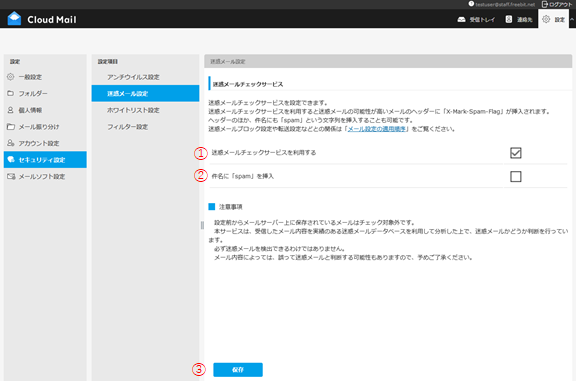Open フォルダー settings in sidebar

tap(45, 93)
